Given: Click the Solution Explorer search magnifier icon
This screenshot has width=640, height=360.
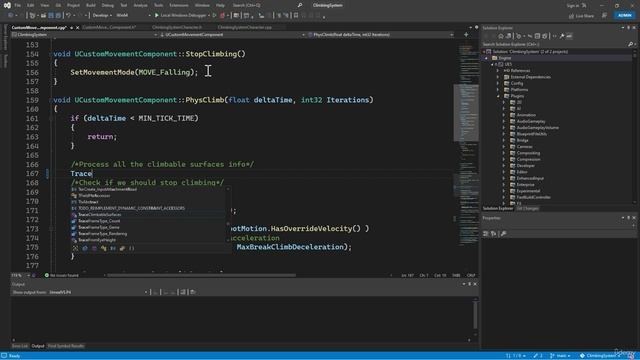Looking at the screenshot, I should [x=630, y=44].
